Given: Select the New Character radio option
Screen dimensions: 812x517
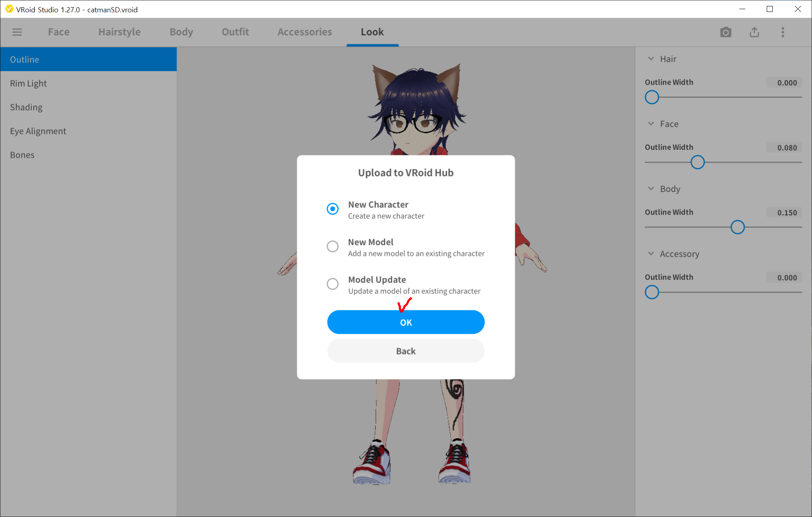Looking at the screenshot, I should coord(332,209).
